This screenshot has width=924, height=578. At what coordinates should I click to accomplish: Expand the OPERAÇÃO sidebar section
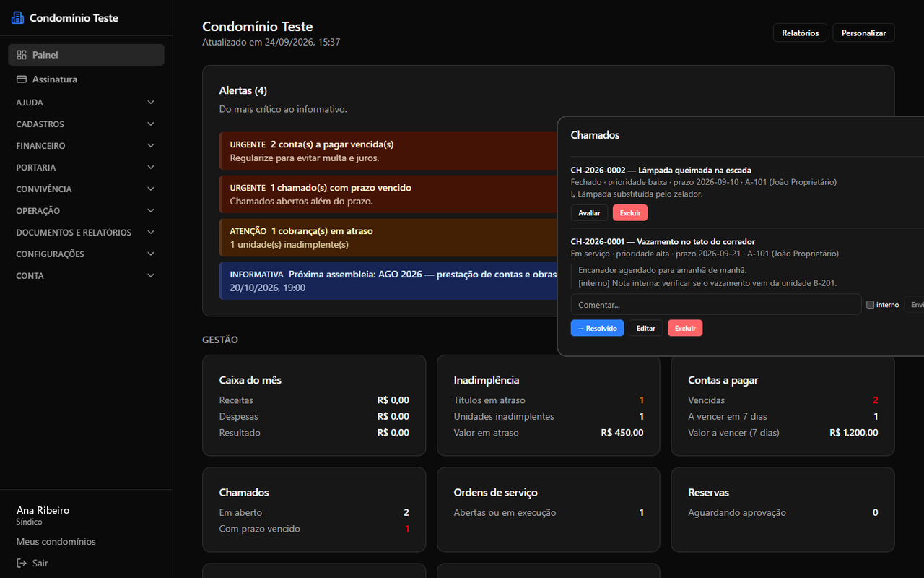click(87, 211)
